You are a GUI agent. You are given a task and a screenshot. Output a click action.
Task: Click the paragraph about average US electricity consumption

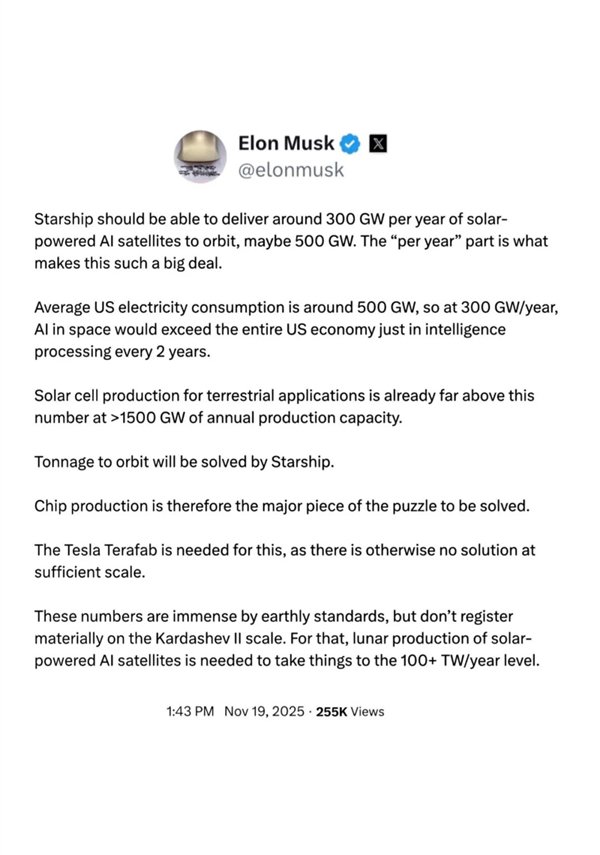click(296, 329)
